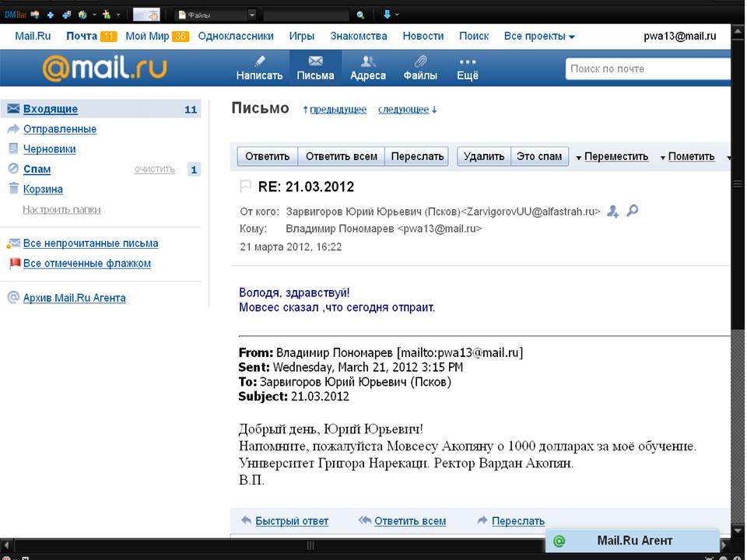Open Спам folder

[37, 169]
